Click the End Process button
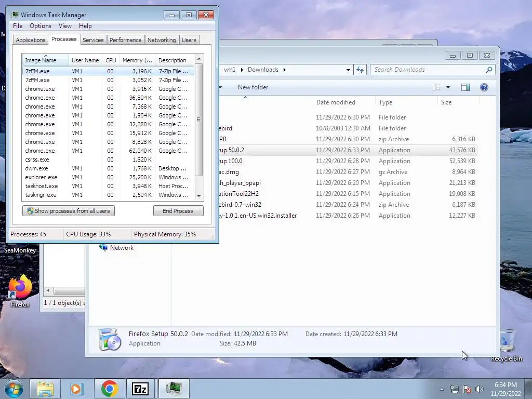This screenshot has height=399, width=532. [178, 211]
